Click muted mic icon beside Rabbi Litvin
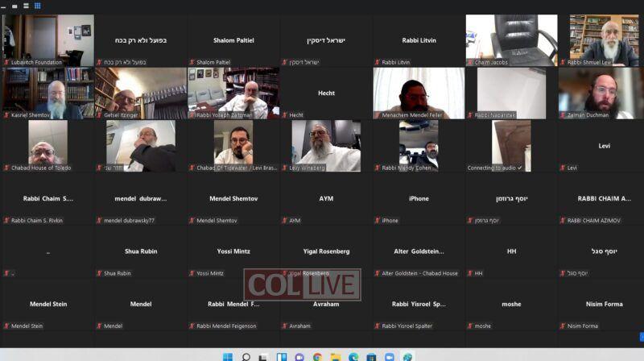The height and width of the screenshot is (361, 644). coord(378,62)
